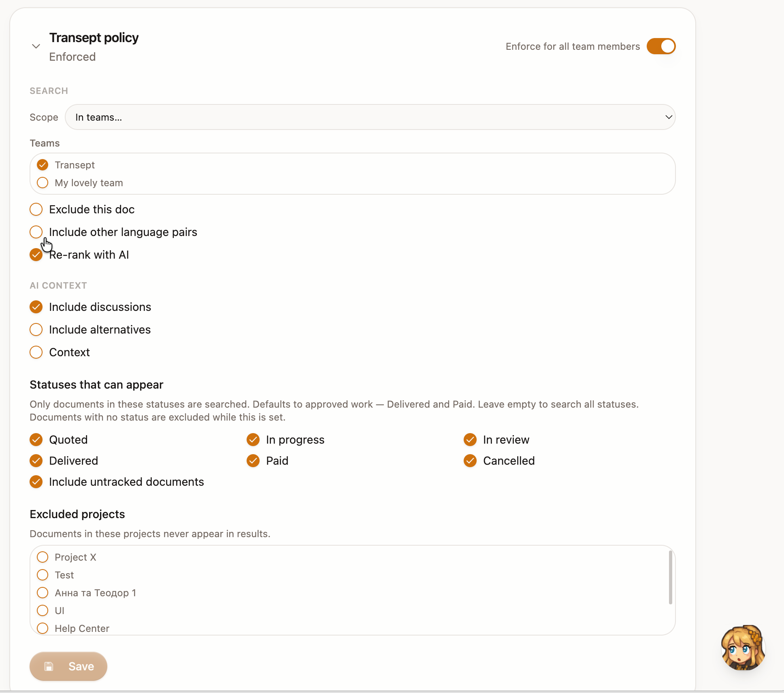
Task: Uncheck Include untracked documents
Action: click(x=36, y=482)
